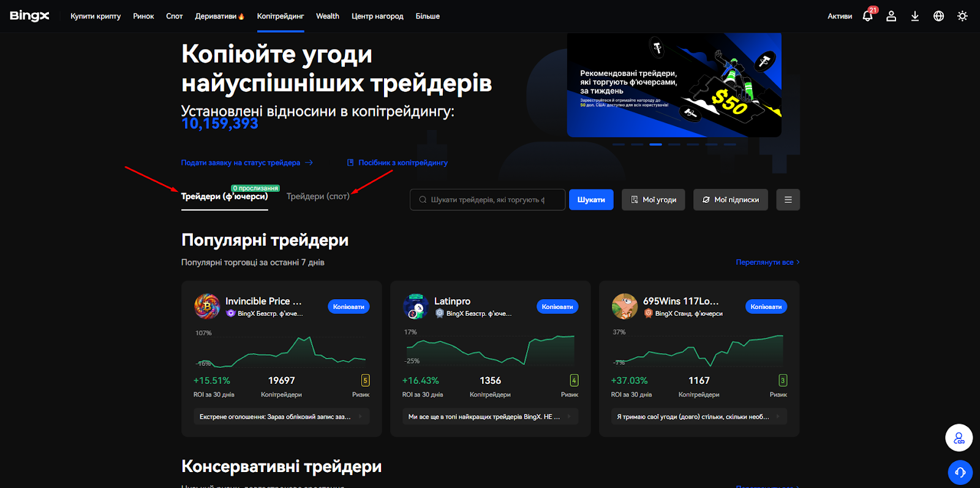Click copytraders count 1356

(x=491, y=381)
